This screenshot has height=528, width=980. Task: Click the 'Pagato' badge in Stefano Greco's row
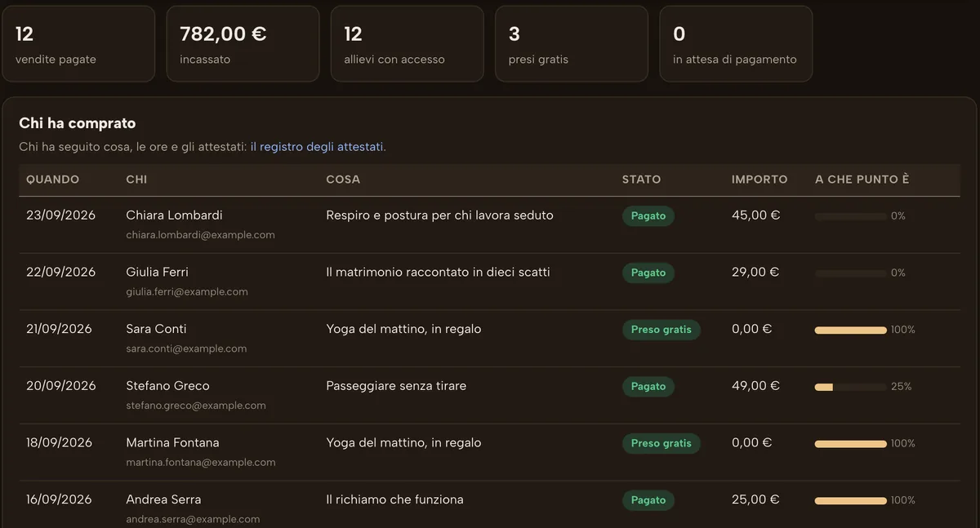[648, 387]
